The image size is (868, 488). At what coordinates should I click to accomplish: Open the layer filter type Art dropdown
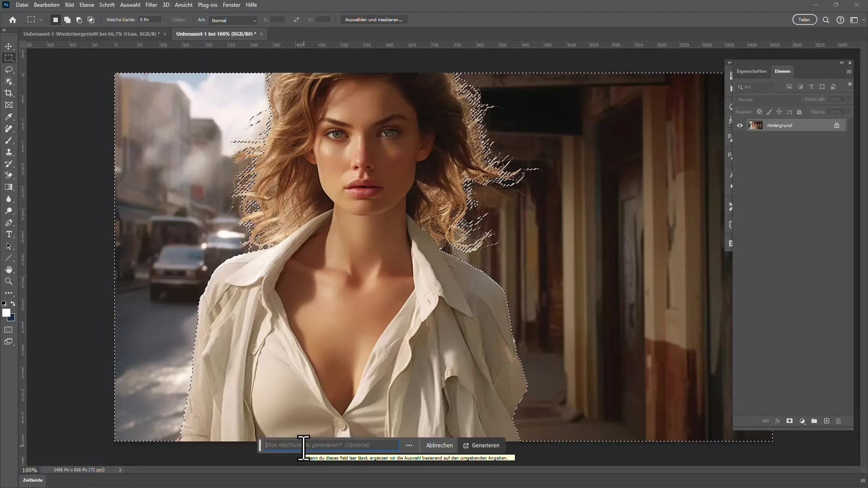pyautogui.click(x=755, y=87)
